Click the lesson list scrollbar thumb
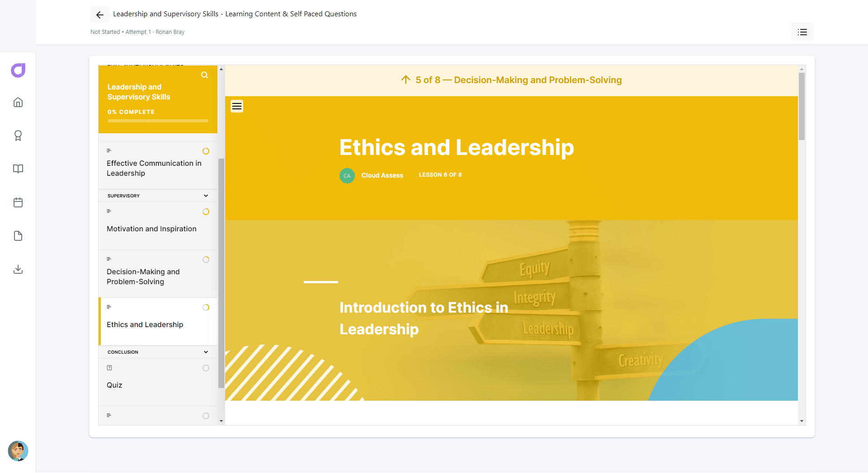868x473 pixels. click(221, 273)
